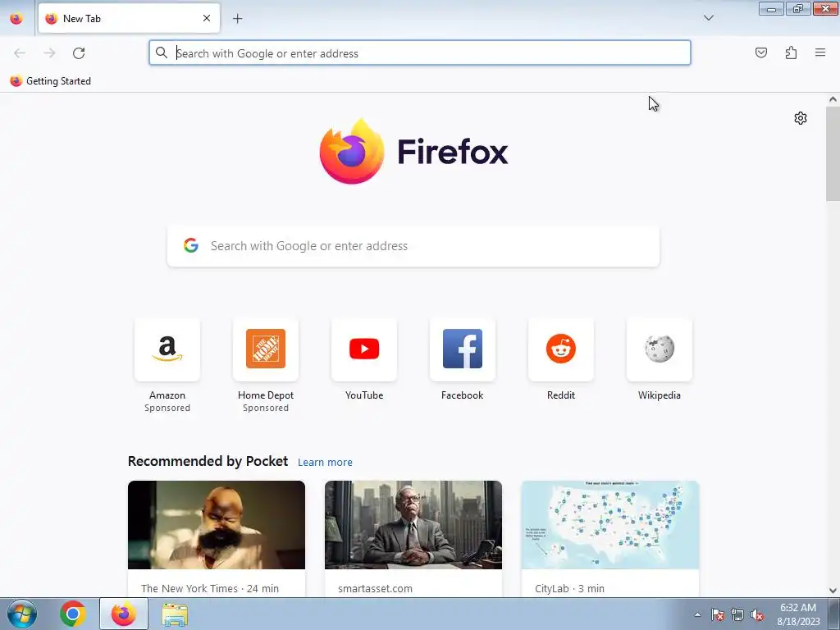Click the page scrollbar up arrow

click(833, 99)
